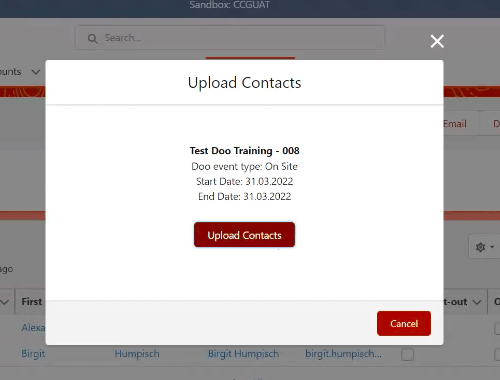Click the search magnifier icon
The height and width of the screenshot is (380, 500).
(x=93, y=39)
